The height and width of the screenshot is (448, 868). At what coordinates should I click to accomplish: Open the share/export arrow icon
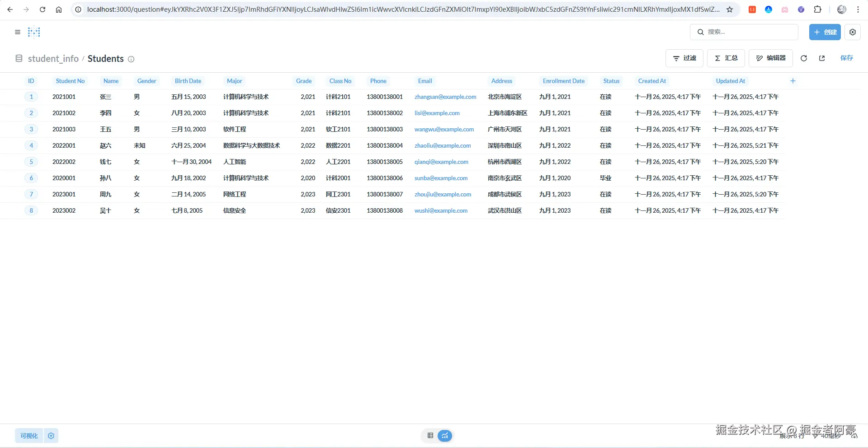pyautogui.click(x=822, y=58)
